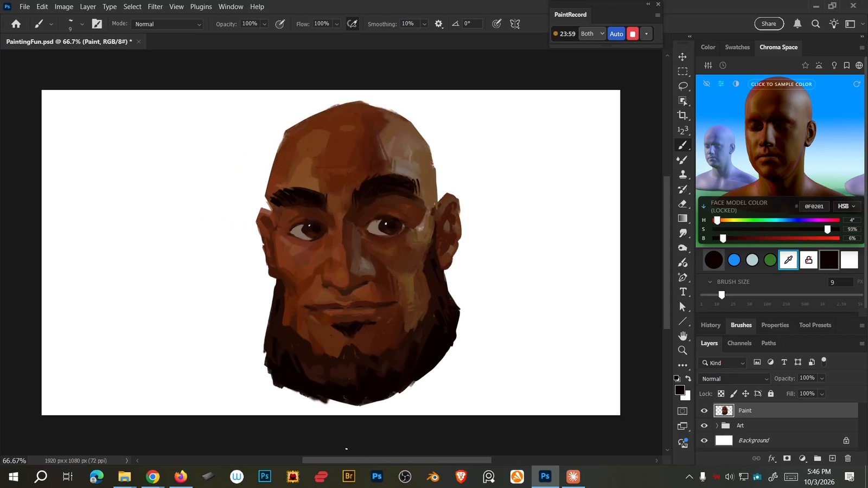Add a layer mask
This screenshot has height=488, width=868.
787,458
